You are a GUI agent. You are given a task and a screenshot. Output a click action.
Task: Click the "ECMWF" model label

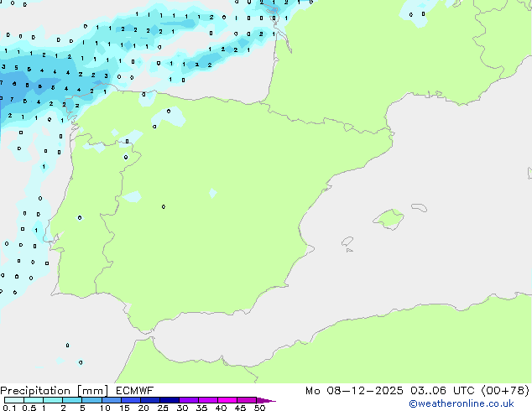coord(135,391)
